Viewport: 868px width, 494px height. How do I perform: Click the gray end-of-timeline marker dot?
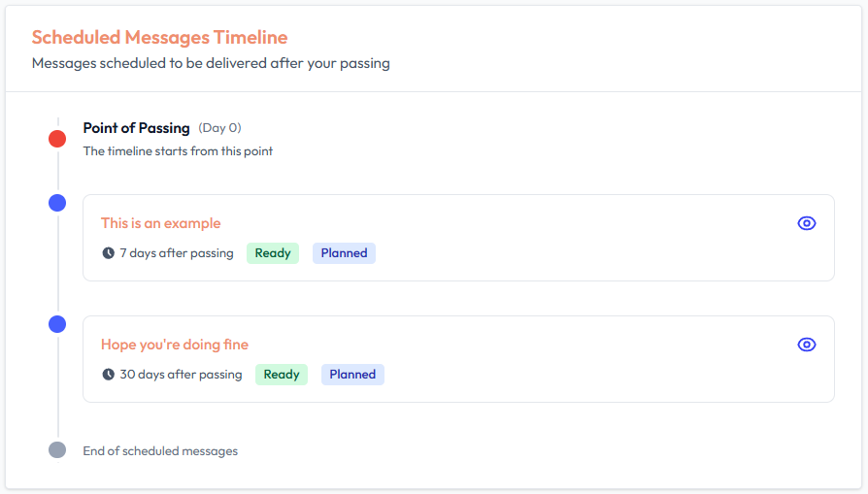point(57,450)
